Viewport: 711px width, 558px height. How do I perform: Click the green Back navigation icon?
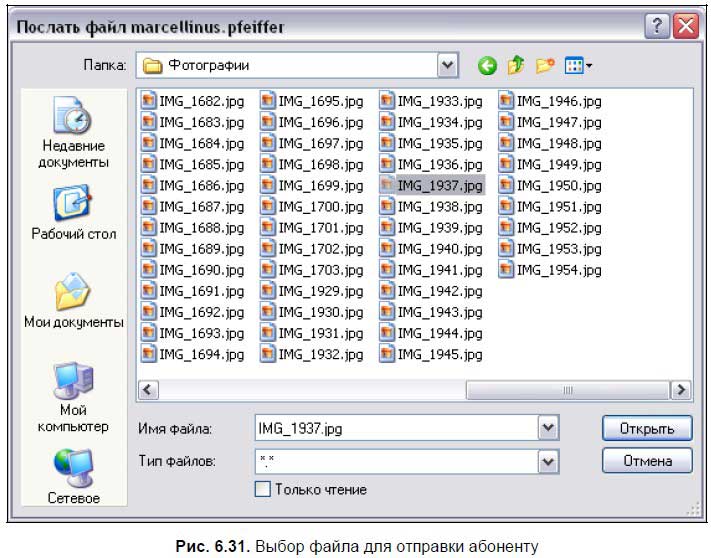coord(487,66)
